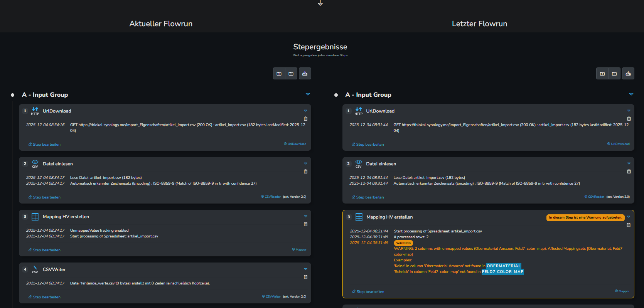Copy log of current flowrun CSVWriter step
644x308 pixels.
[305, 277]
